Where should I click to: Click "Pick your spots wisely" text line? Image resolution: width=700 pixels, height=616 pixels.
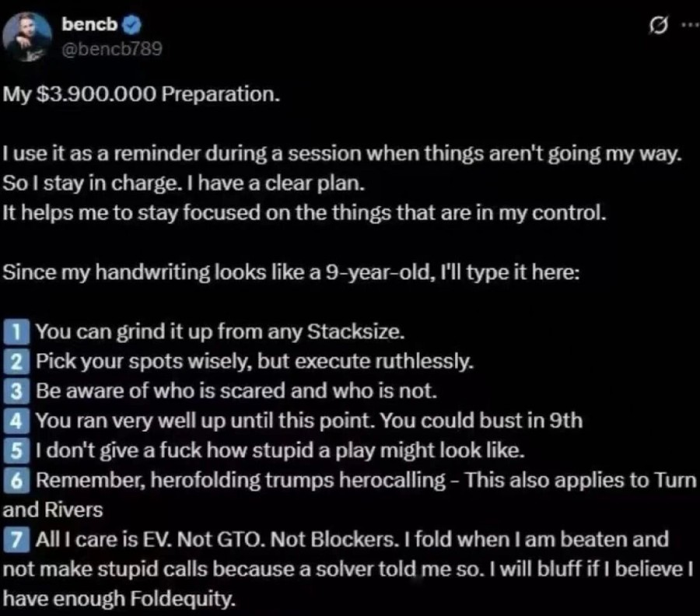[254, 362]
